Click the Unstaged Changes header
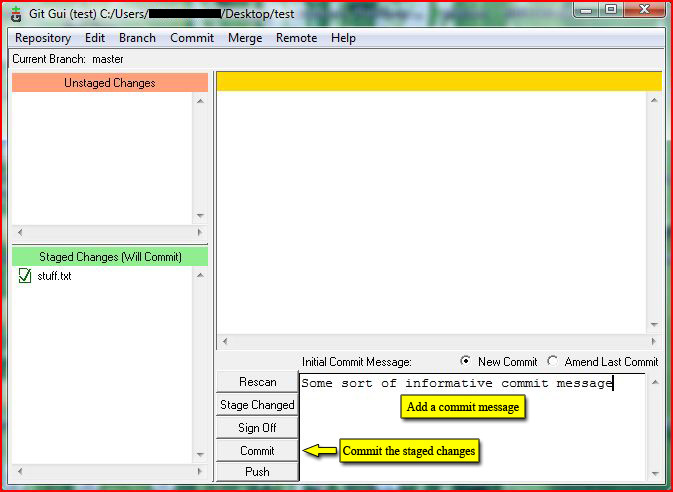Image resolution: width=673 pixels, height=492 pixels. coord(110,83)
